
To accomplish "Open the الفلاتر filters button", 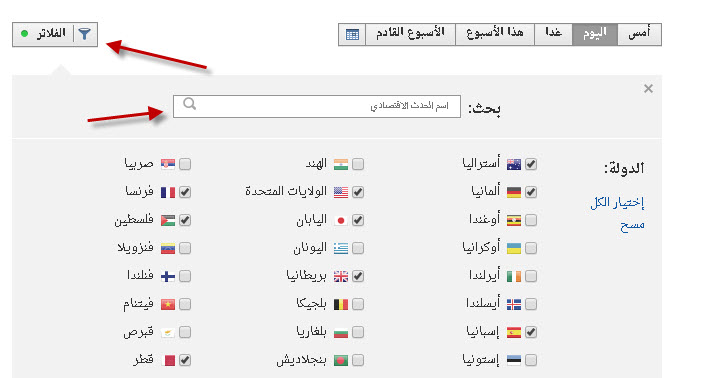I will tap(55, 34).
